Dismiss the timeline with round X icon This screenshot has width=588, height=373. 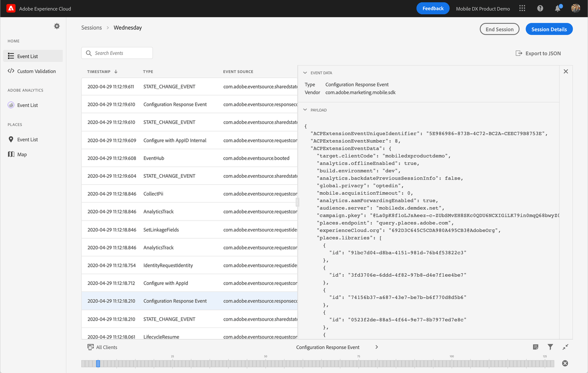point(565,363)
